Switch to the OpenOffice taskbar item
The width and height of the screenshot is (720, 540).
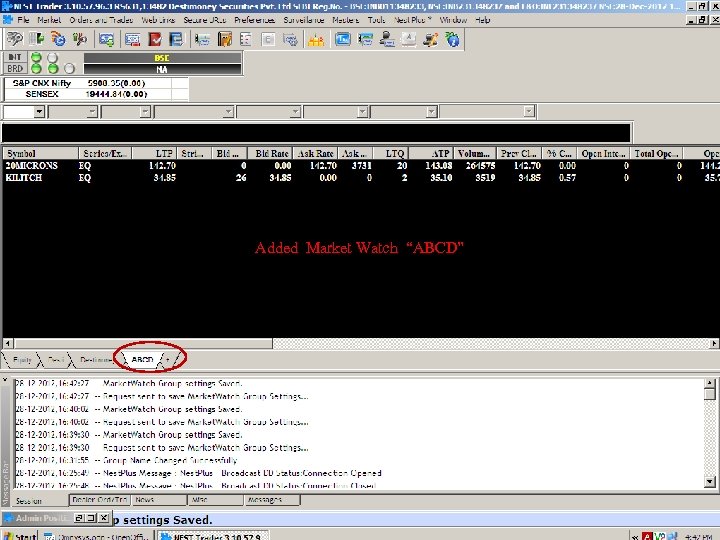(x=97, y=535)
